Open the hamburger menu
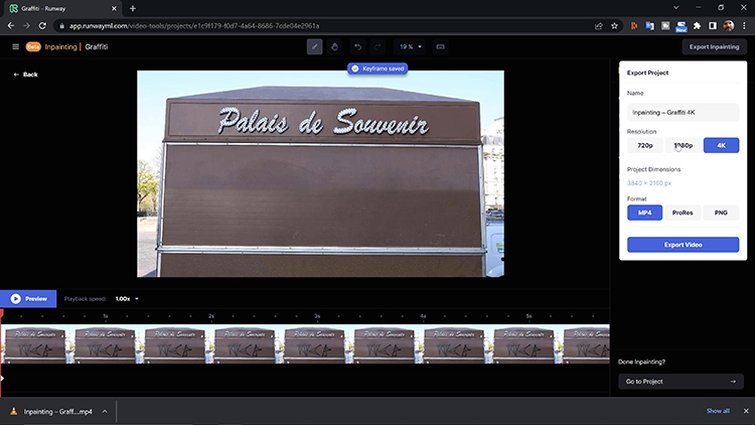755x425 pixels. pyautogui.click(x=15, y=46)
